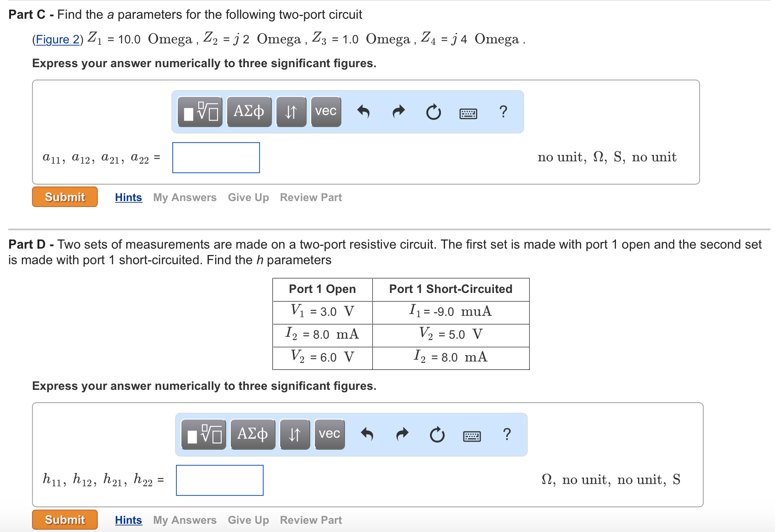This screenshot has height=532, width=775.
Task: Submit the Part C answer
Action: (64, 197)
